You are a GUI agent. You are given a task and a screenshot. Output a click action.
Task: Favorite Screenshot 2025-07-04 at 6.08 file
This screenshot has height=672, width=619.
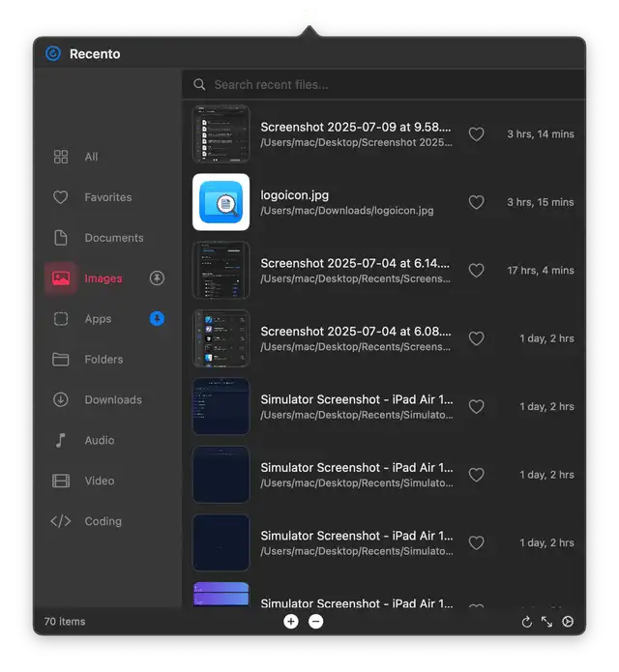(476, 338)
